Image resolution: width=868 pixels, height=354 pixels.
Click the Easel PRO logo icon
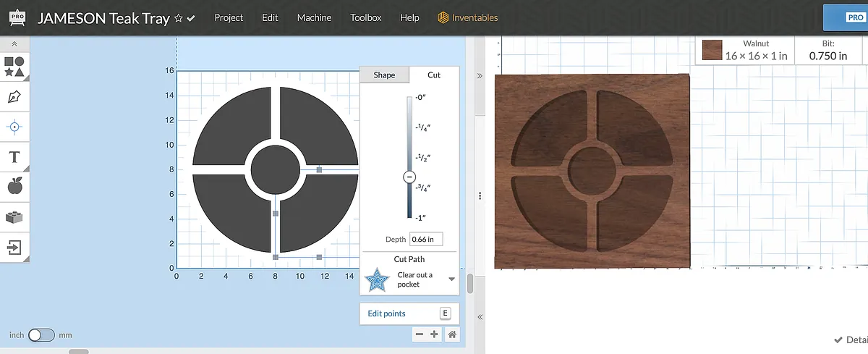tap(17, 17)
